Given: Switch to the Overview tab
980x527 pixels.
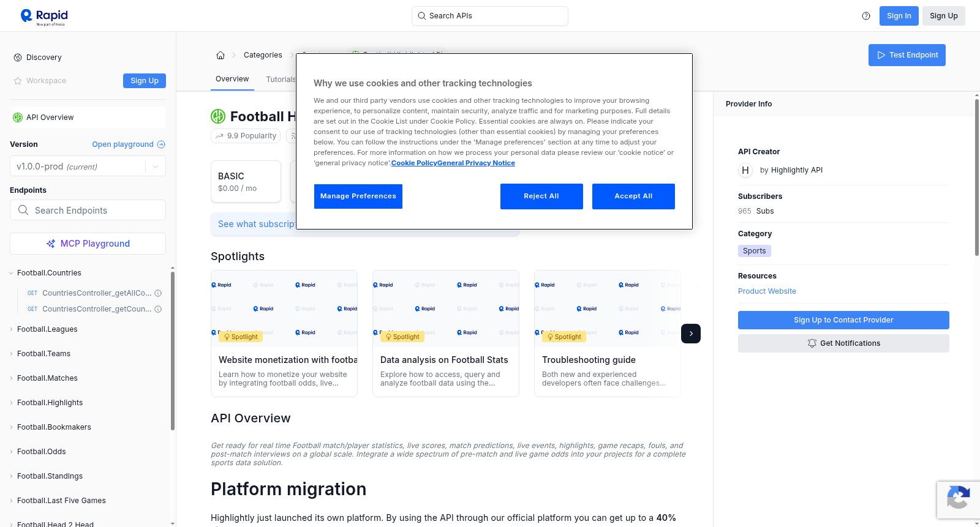Looking at the screenshot, I should (x=232, y=79).
